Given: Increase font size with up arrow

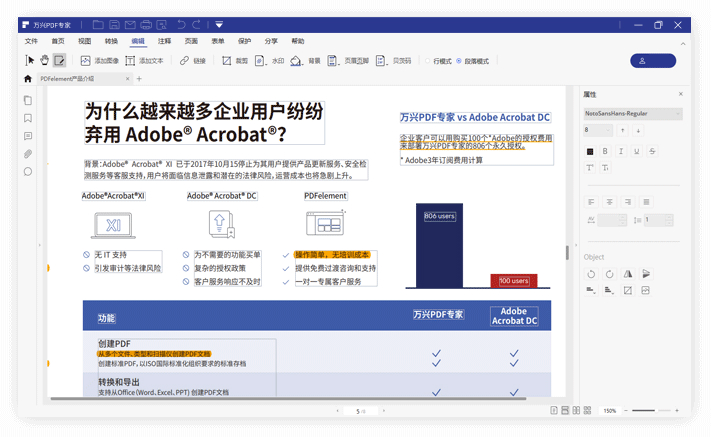Looking at the screenshot, I should 623,131.
